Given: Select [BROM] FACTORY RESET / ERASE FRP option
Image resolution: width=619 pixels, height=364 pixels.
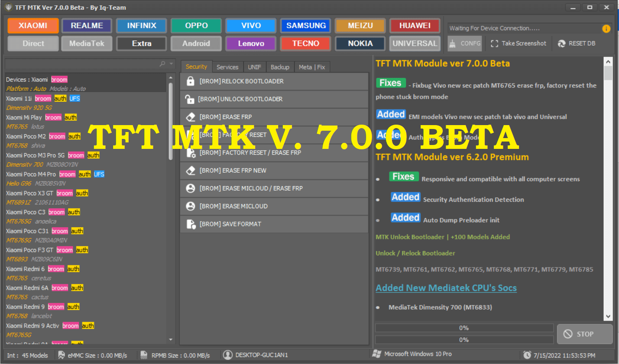Looking at the screenshot, I should pyautogui.click(x=274, y=153).
